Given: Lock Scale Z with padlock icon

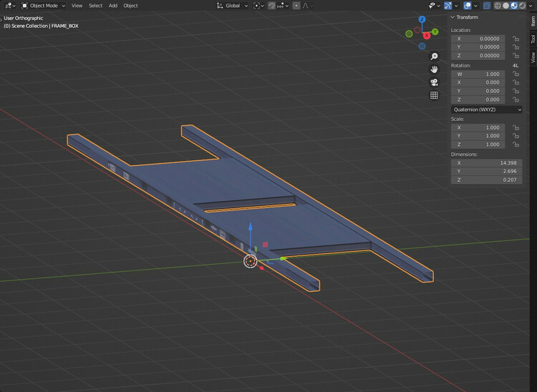Looking at the screenshot, I should pos(516,144).
